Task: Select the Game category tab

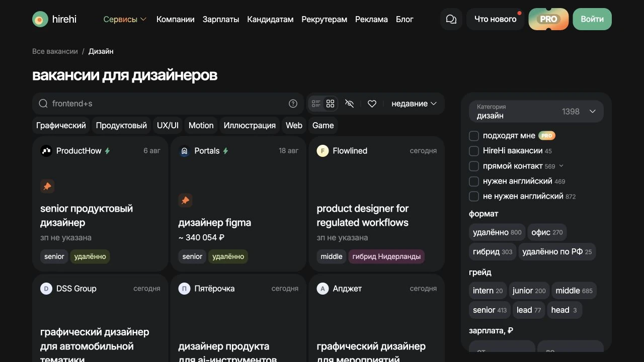Action: click(323, 125)
